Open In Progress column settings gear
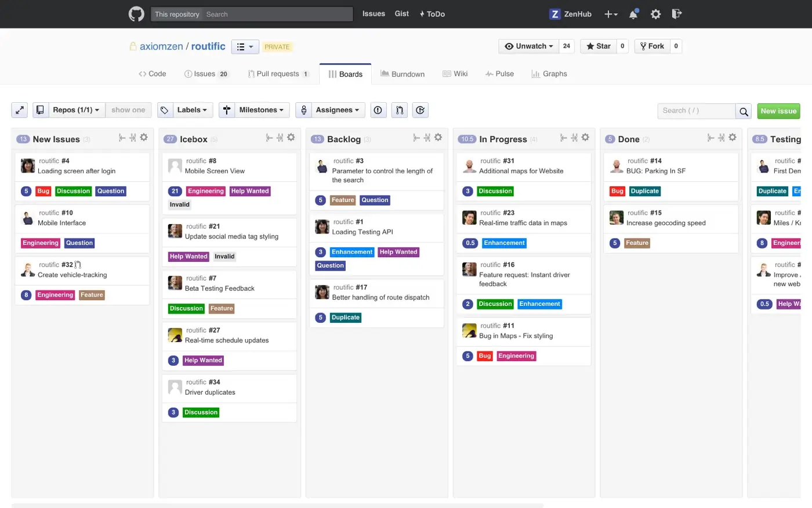The image size is (812, 508). [585, 138]
